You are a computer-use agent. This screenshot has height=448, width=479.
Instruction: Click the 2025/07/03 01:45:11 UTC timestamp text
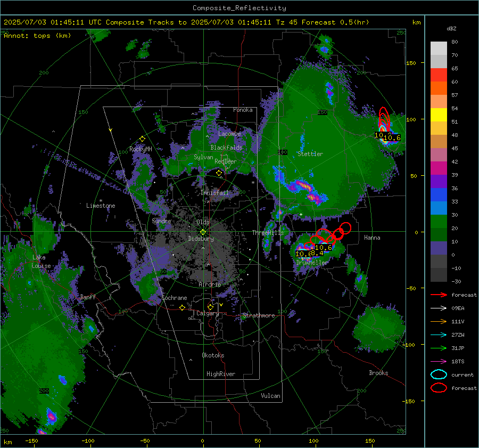[x=52, y=22]
